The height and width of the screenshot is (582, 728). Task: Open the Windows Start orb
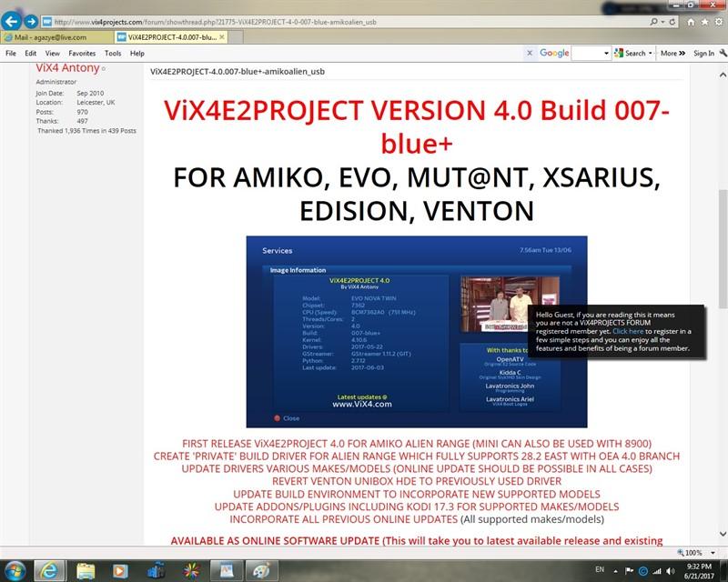[15, 570]
